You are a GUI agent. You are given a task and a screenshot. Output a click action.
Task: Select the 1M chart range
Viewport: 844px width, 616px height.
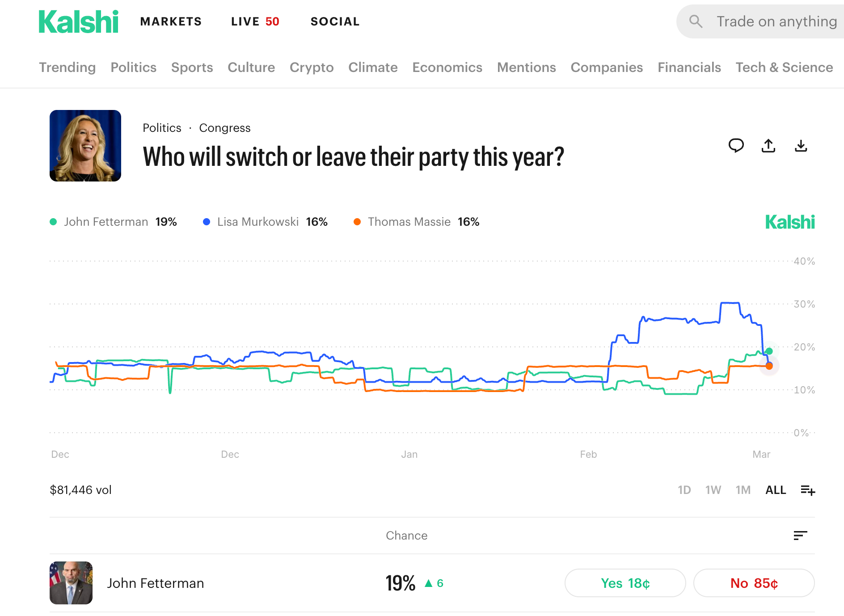743,490
